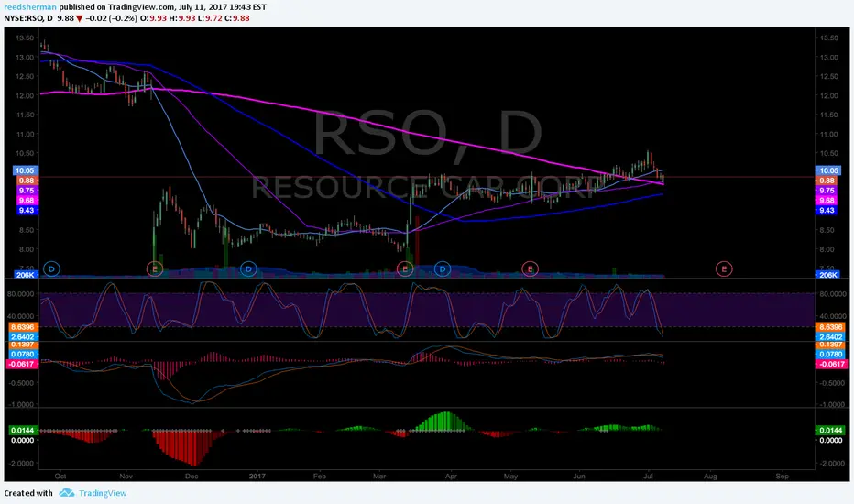The image size is (854, 504).
Task: Click the green 0.0144 label on the right scale
Action: 830,430
